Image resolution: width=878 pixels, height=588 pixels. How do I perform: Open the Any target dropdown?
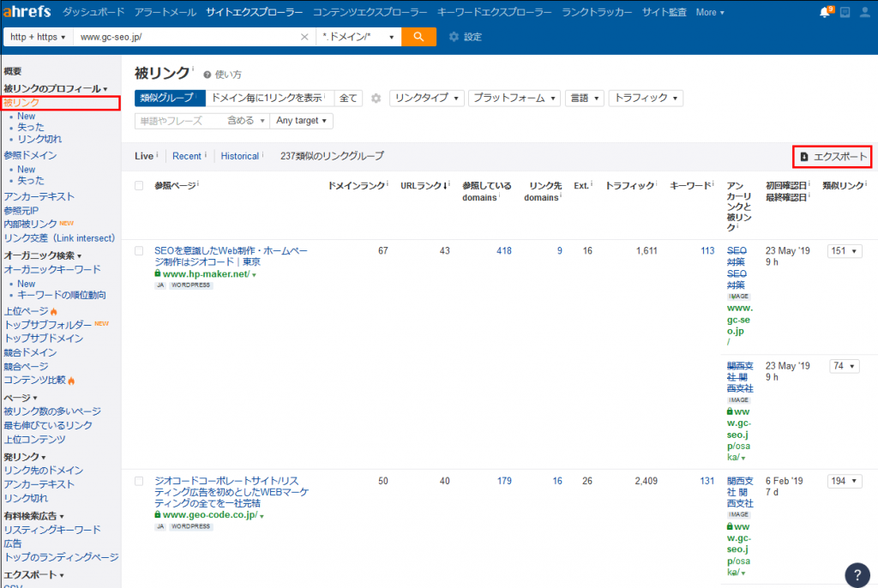(301, 120)
